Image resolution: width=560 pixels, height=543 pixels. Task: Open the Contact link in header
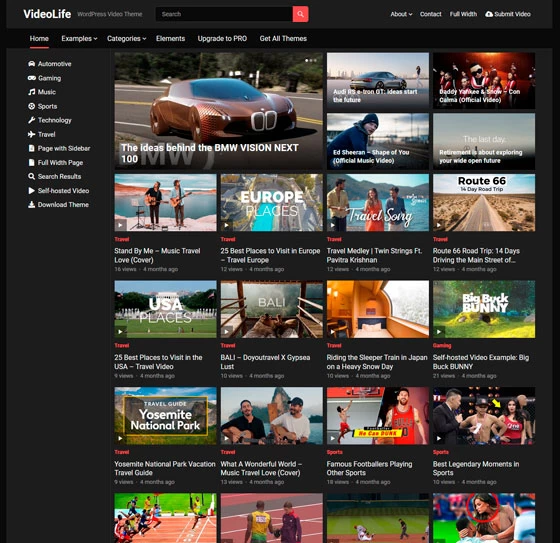point(430,14)
